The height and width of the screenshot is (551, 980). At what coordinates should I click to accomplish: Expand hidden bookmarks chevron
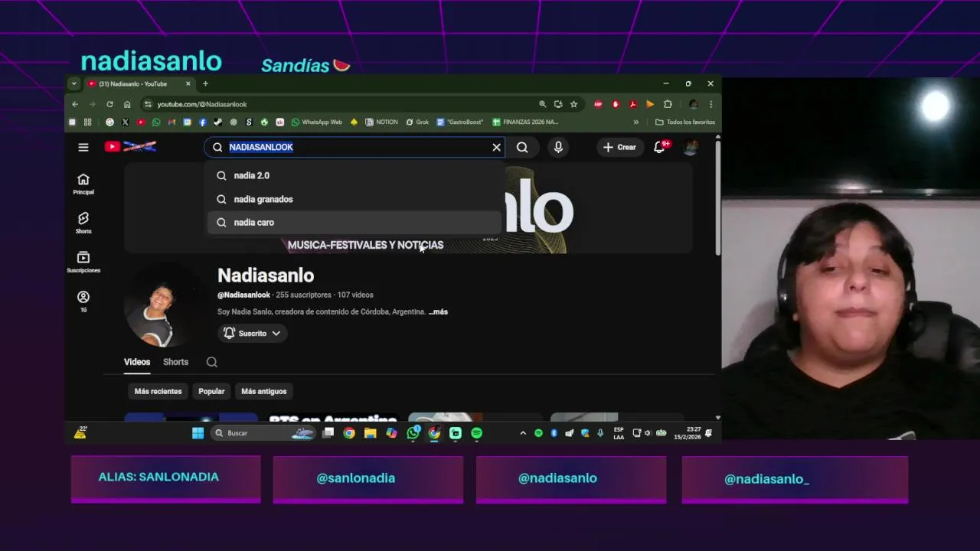pyautogui.click(x=635, y=122)
